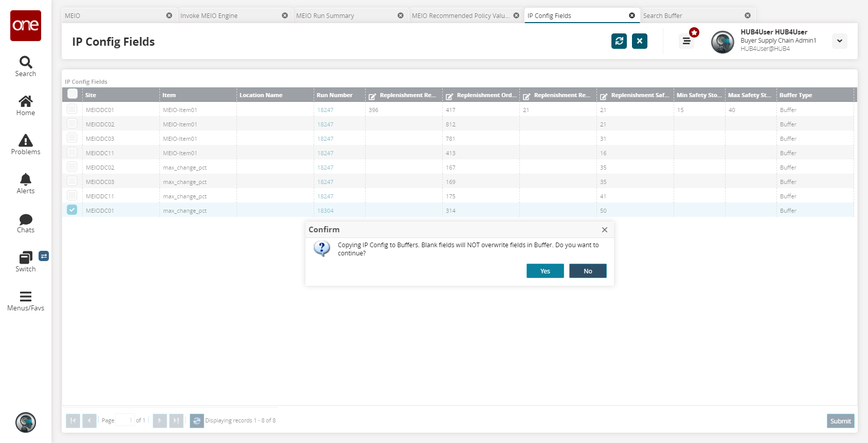
Task: Click Yes in the Confirm dialog
Action: tap(545, 271)
